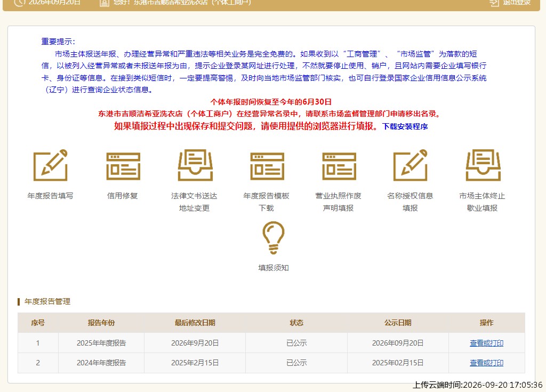Click the 名称授权信息填报 label text

(x=410, y=202)
